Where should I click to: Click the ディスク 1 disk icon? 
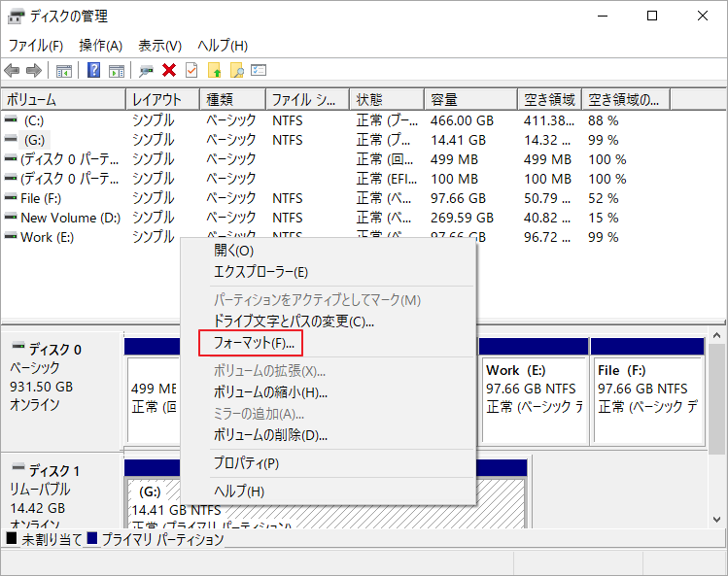pyautogui.click(x=18, y=467)
